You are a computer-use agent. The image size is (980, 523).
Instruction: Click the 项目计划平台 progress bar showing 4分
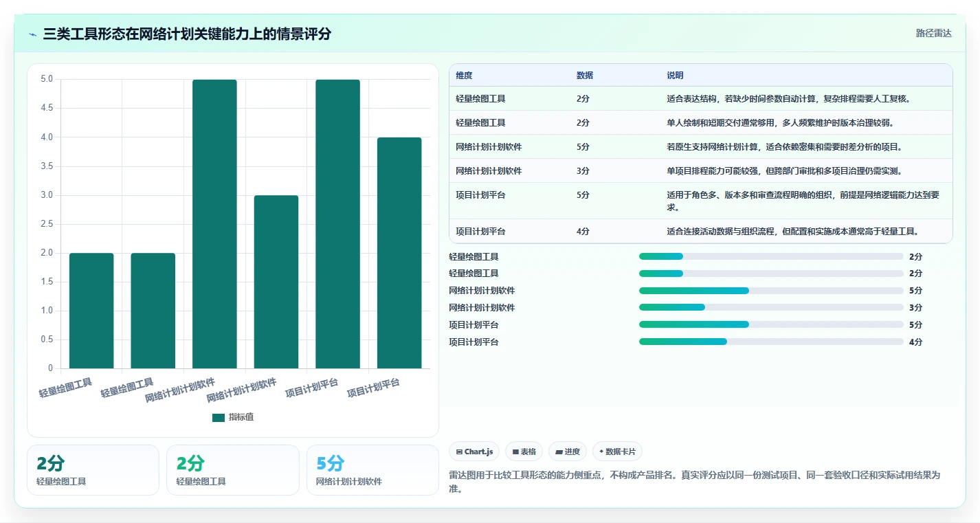(771, 342)
